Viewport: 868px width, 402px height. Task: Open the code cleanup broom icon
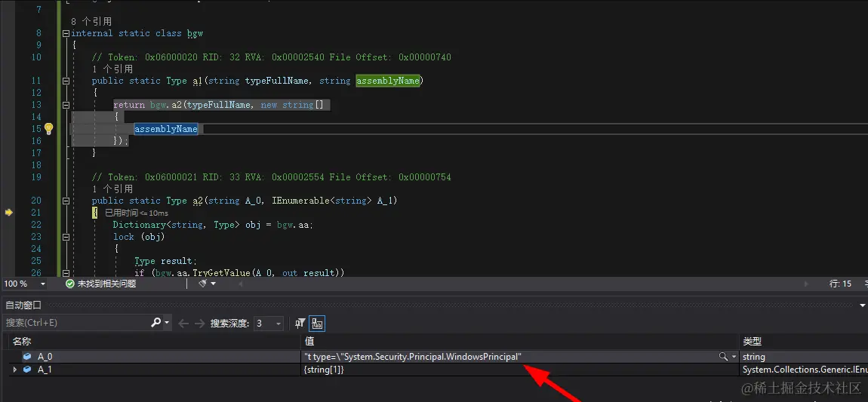[x=202, y=284]
